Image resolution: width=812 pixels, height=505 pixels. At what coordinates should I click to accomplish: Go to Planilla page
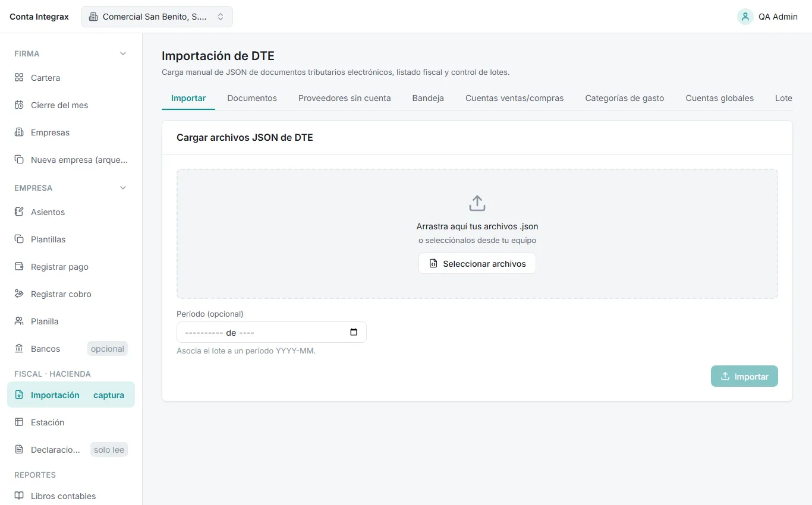(71, 321)
